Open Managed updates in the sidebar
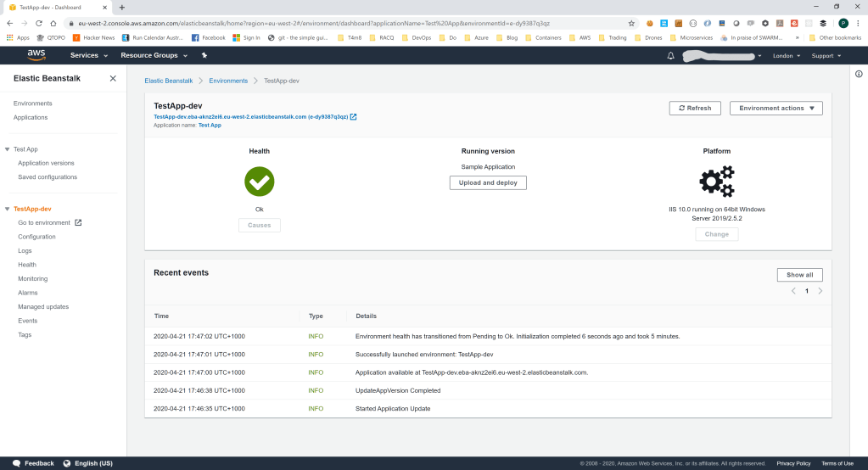Screen dimensions: 868x470 point(43,307)
